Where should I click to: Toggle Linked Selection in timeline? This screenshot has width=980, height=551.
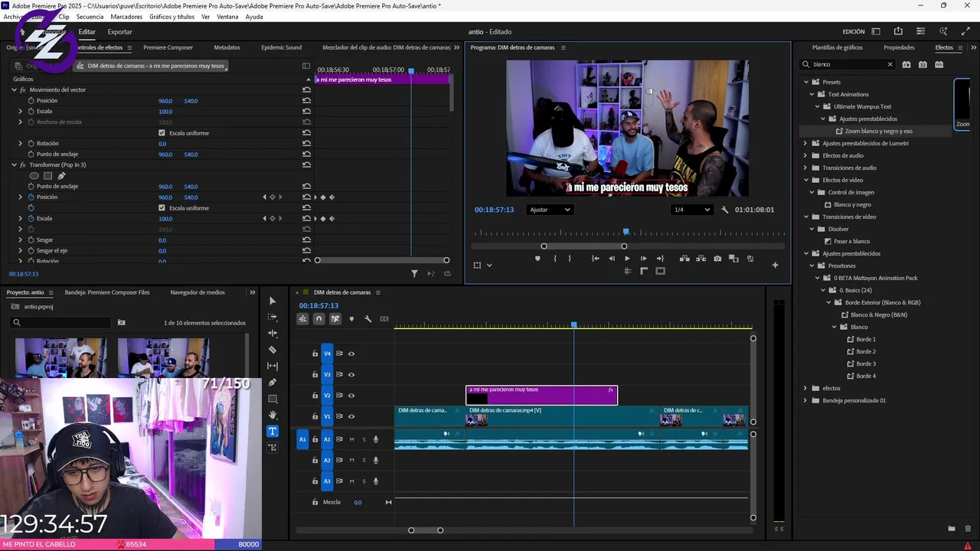[335, 319]
